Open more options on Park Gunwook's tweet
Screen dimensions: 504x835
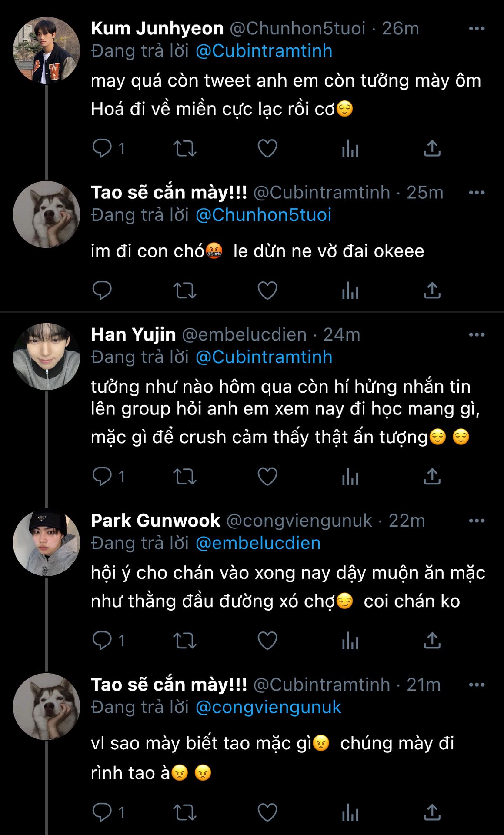477,521
